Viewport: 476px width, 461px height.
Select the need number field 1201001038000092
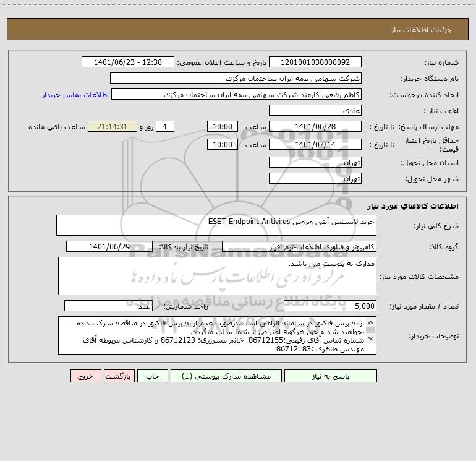pyautogui.click(x=315, y=62)
